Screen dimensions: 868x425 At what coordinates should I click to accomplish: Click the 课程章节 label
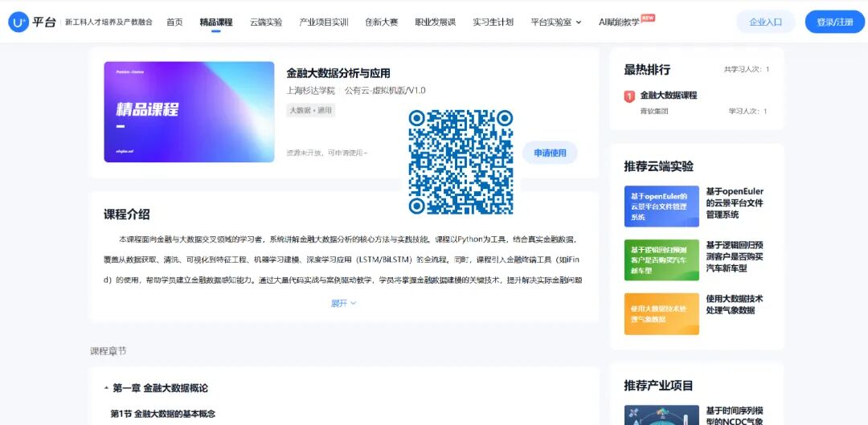coord(108,351)
